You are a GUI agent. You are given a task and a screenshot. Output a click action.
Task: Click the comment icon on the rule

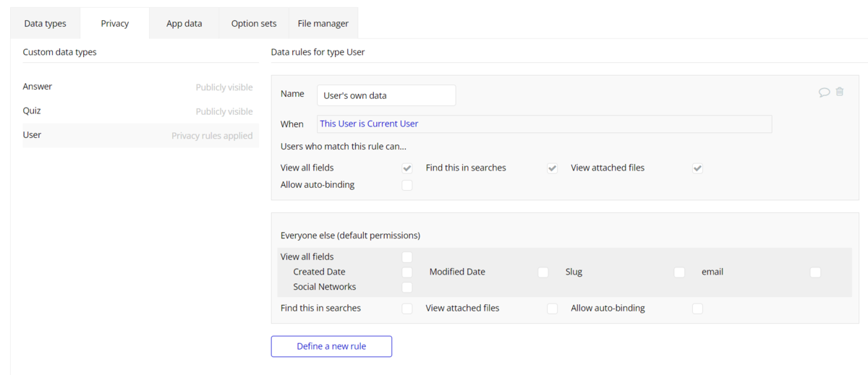tap(824, 92)
